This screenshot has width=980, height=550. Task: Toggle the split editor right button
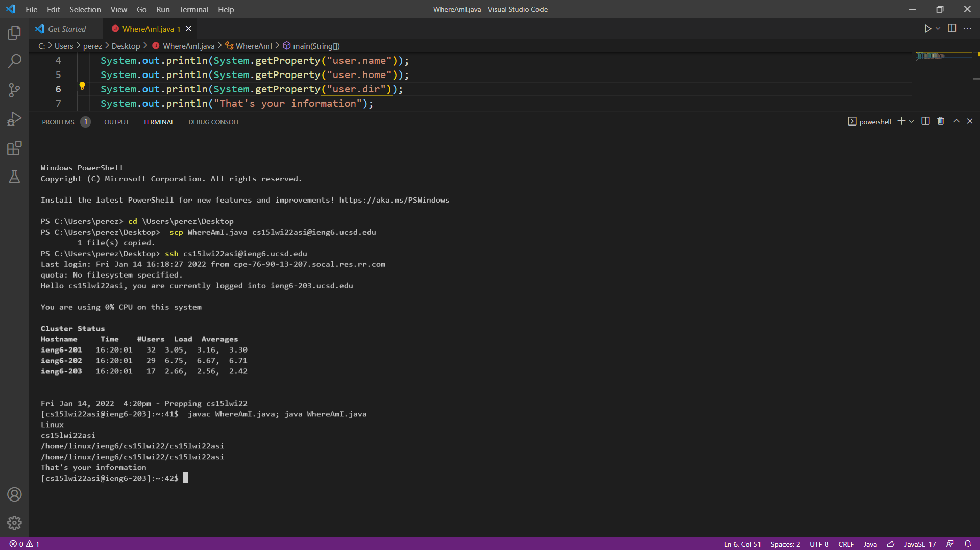tap(952, 29)
